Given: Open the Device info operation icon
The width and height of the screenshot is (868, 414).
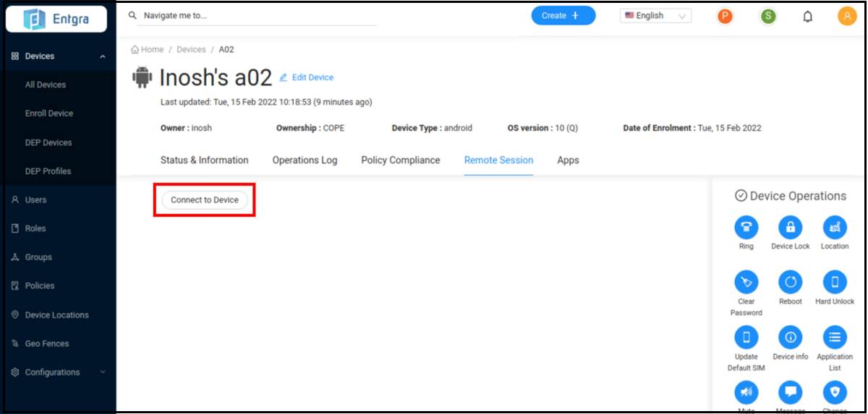Looking at the screenshot, I should click(790, 337).
